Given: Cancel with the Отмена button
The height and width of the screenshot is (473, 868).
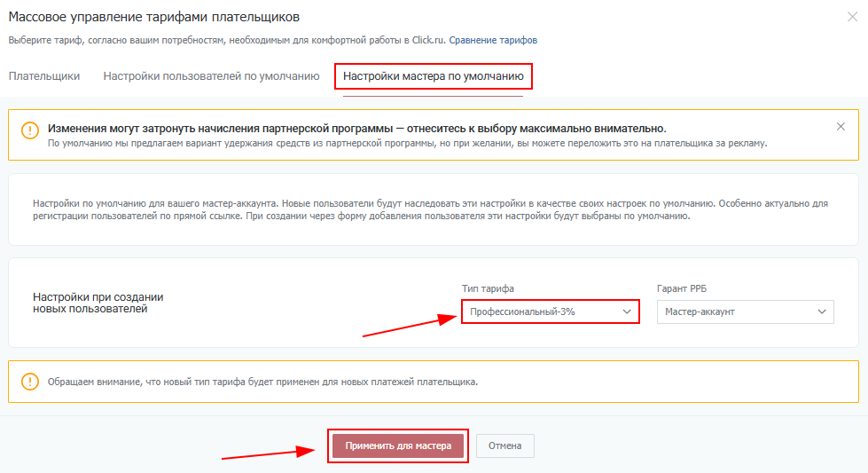Looking at the screenshot, I should point(505,445).
